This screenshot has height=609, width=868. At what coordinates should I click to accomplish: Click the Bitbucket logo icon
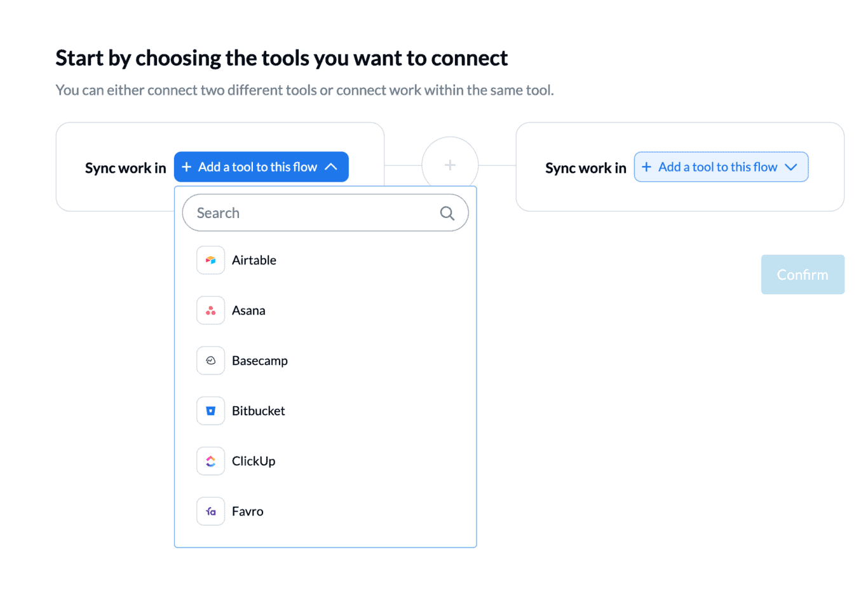coord(210,411)
